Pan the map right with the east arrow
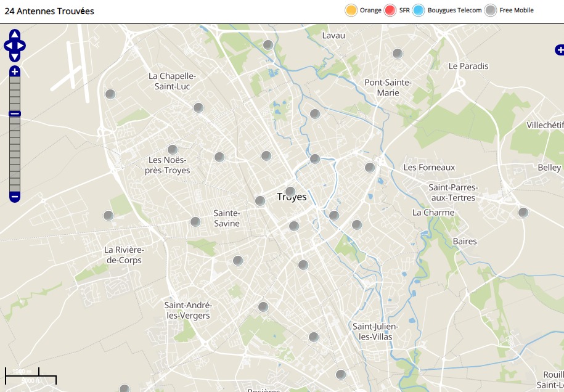Viewport: 564px width, 392px height. [x=22, y=46]
